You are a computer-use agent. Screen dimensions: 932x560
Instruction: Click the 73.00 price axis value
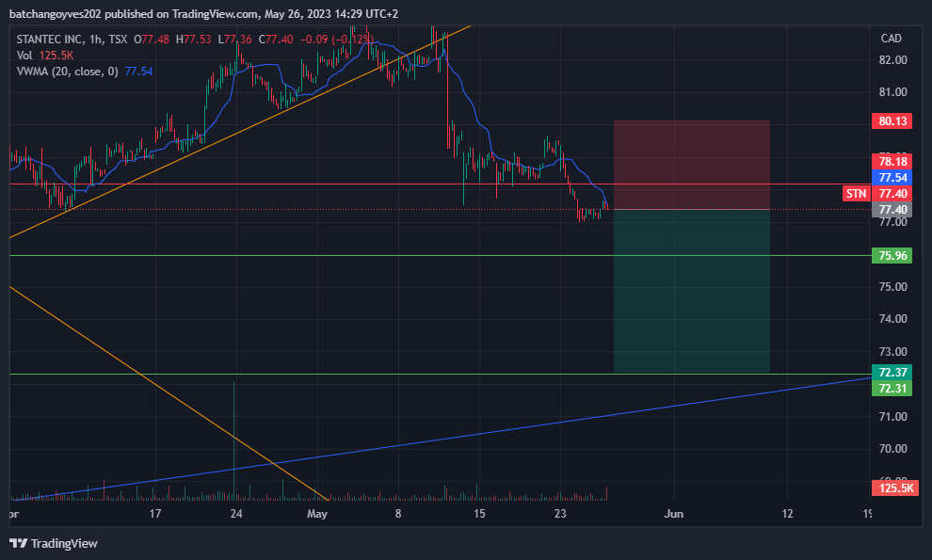[892, 351]
